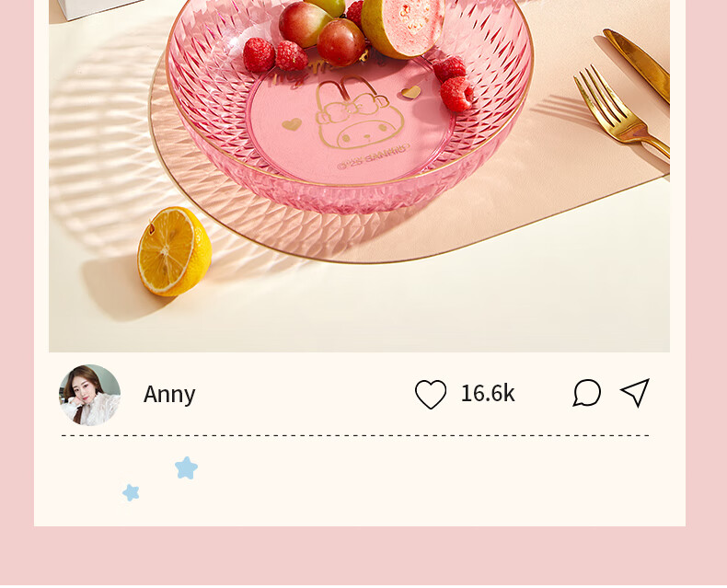
Task: Click the ©'25 SANRIO text on plate
Action: pyautogui.click(x=373, y=156)
